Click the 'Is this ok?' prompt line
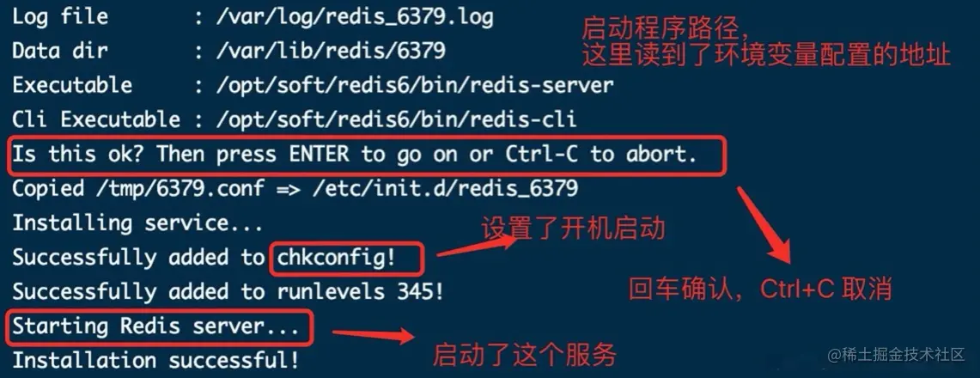The width and height of the screenshot is (980, 378). tap(355, 154)
